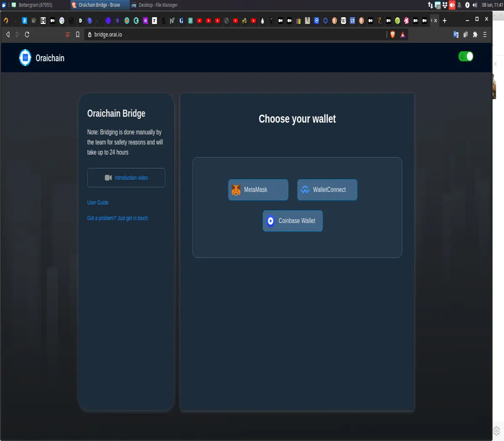
Task: Click Oraichain Bridge - Brave taskbar entry
Action: 100,5
